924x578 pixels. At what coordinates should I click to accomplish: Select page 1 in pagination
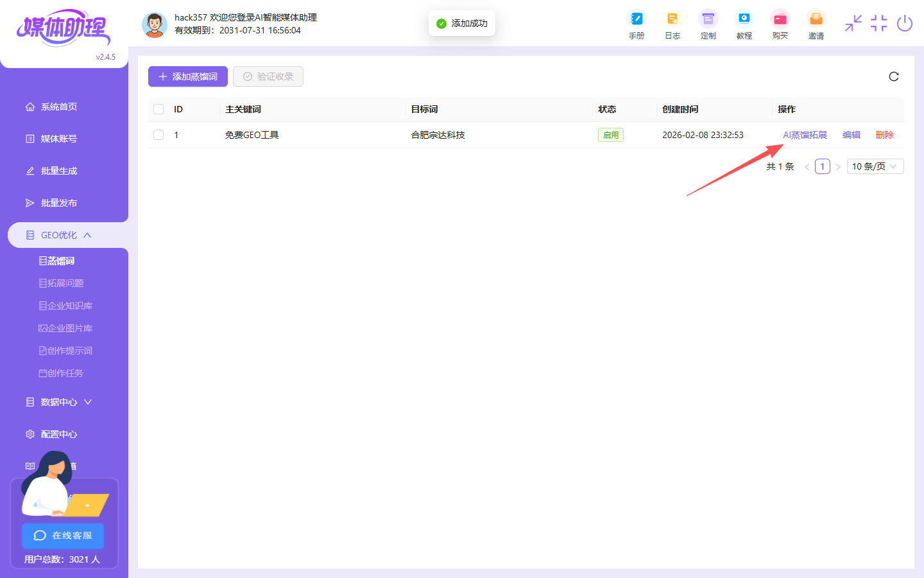823,166
